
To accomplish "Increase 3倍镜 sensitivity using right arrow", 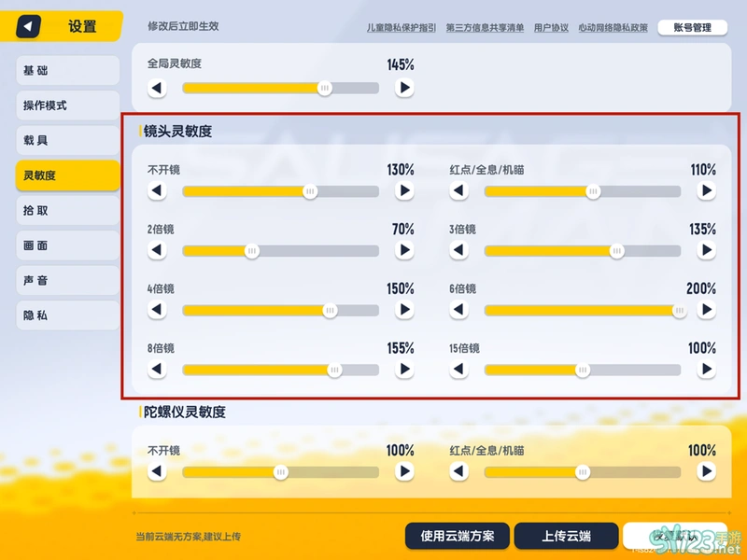I will 706,251.
